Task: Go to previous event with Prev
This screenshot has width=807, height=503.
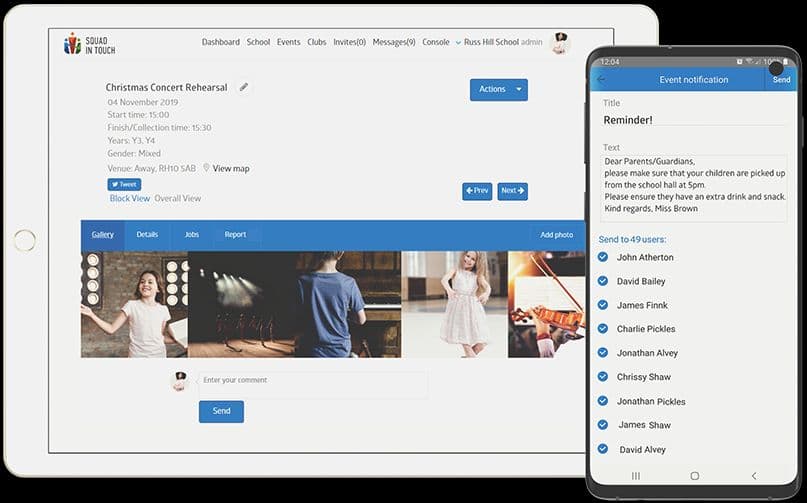Action: click(x=477, y=191)
